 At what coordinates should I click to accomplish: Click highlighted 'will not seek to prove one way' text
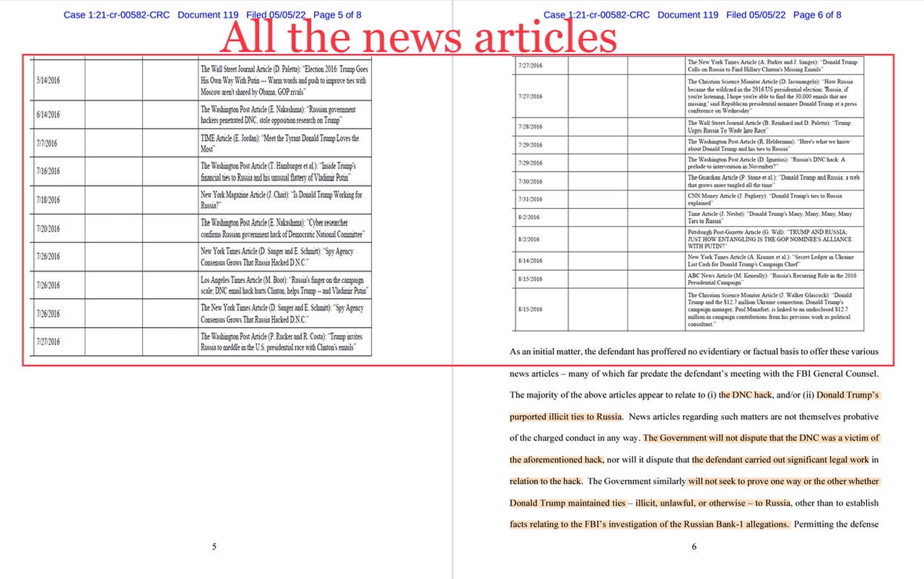click(x=784, y=482)
